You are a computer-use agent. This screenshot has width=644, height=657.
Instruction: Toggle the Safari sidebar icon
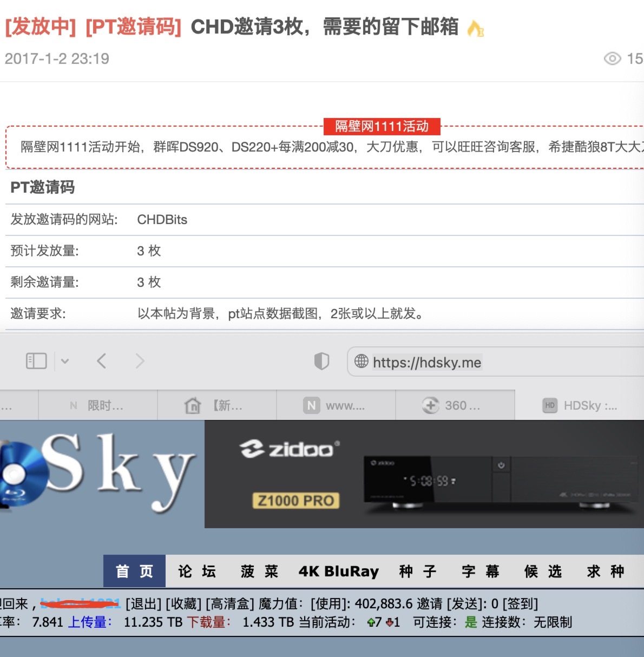click(36, 361)
